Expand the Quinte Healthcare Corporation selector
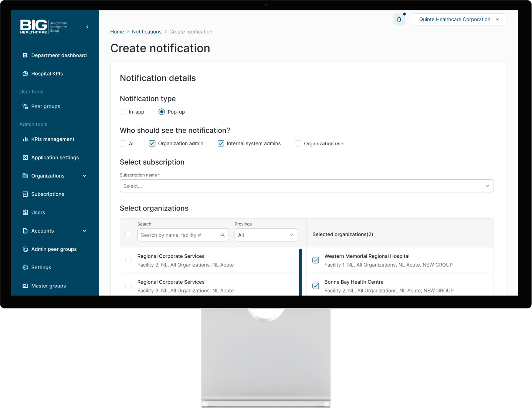Viewport: 532px width, 409px height. (x=458, y=20)
